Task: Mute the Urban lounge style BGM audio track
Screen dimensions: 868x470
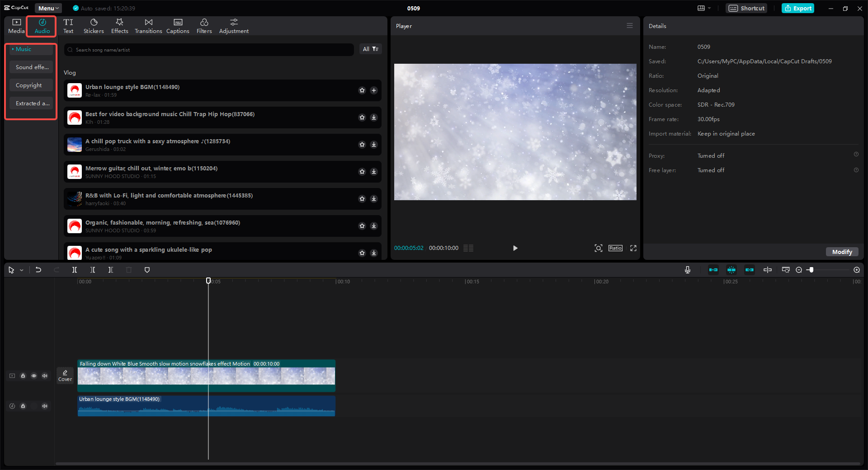Action: coord(45,406)
